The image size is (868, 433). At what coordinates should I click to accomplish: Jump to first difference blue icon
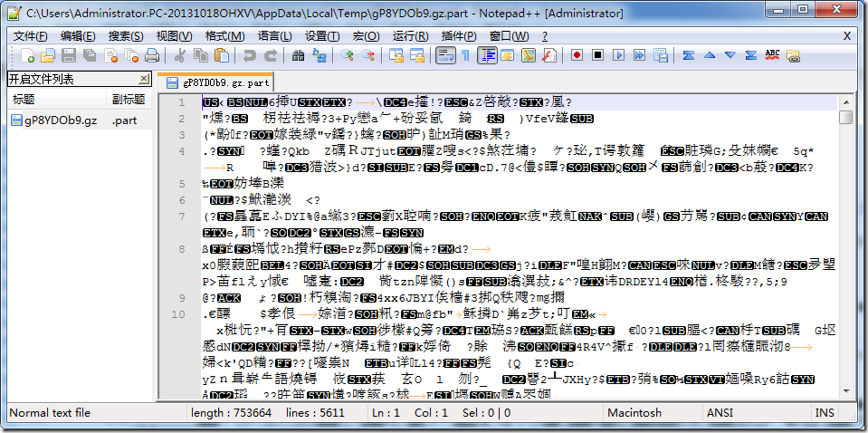click(x=688, y=55)
